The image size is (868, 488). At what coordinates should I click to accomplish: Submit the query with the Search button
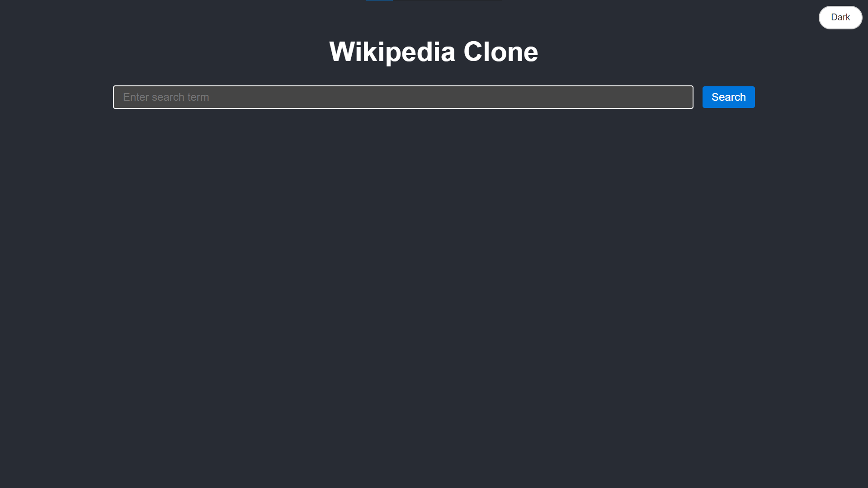[x=728, y=97]
